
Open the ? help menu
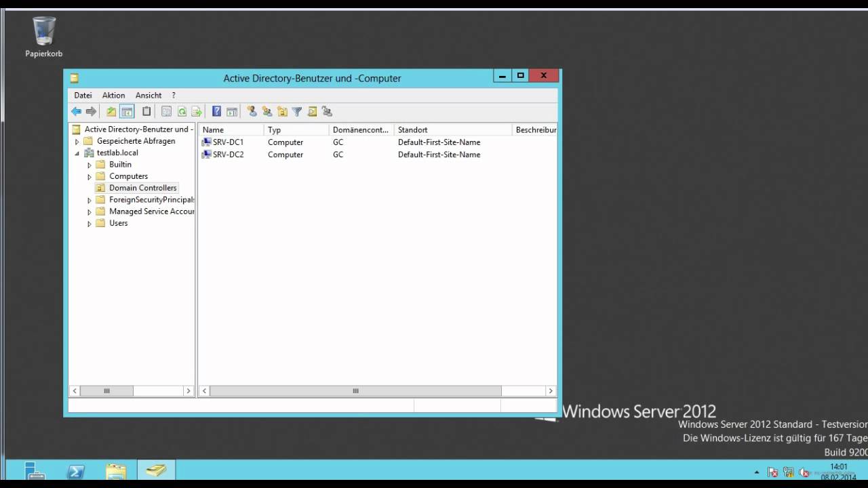pyautogui.click(x=174, y=96)
